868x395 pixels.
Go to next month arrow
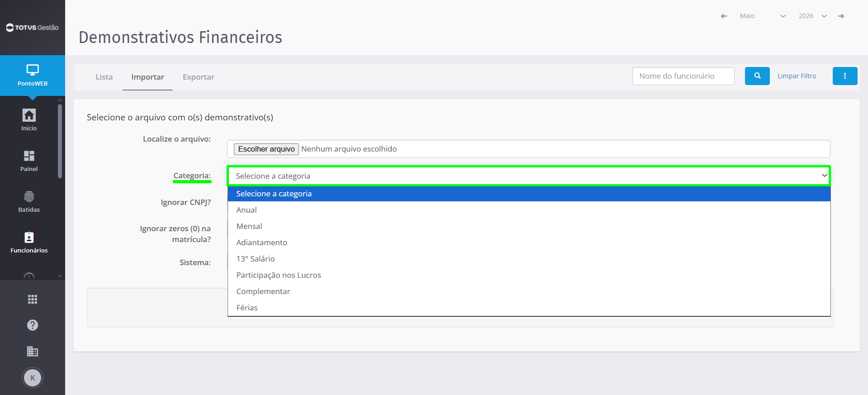(841, 16)
